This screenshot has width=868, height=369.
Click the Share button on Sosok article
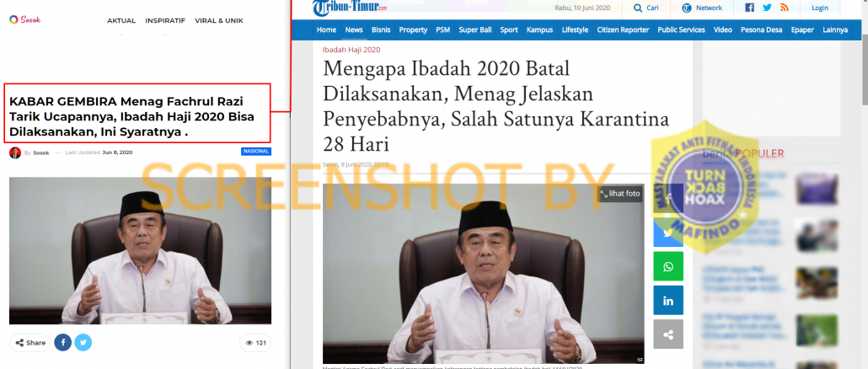pos(29,343)
